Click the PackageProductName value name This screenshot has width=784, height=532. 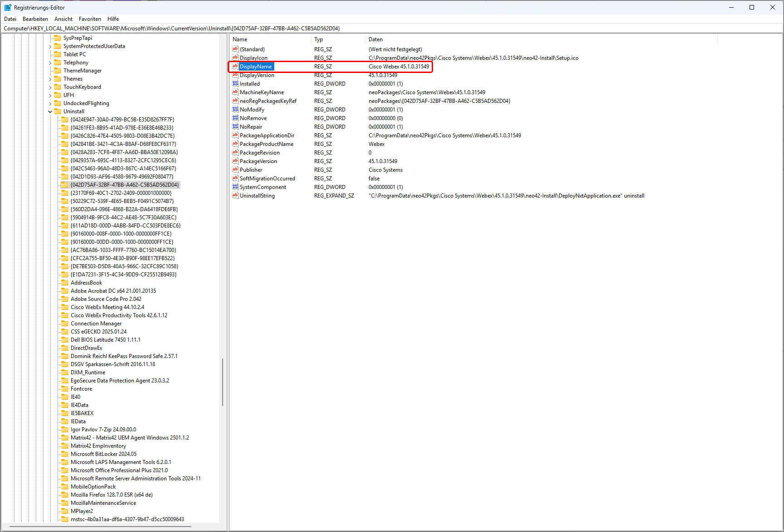pos(267,144)
